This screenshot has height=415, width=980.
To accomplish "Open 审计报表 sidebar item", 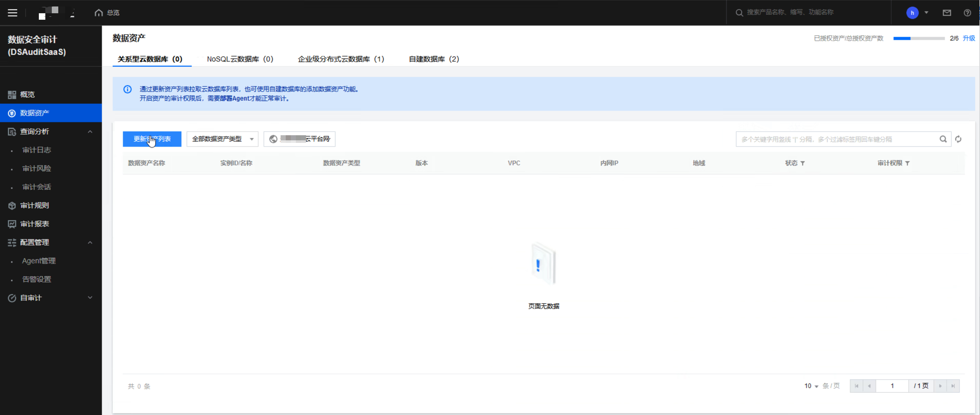I will [x=34, y=224].
